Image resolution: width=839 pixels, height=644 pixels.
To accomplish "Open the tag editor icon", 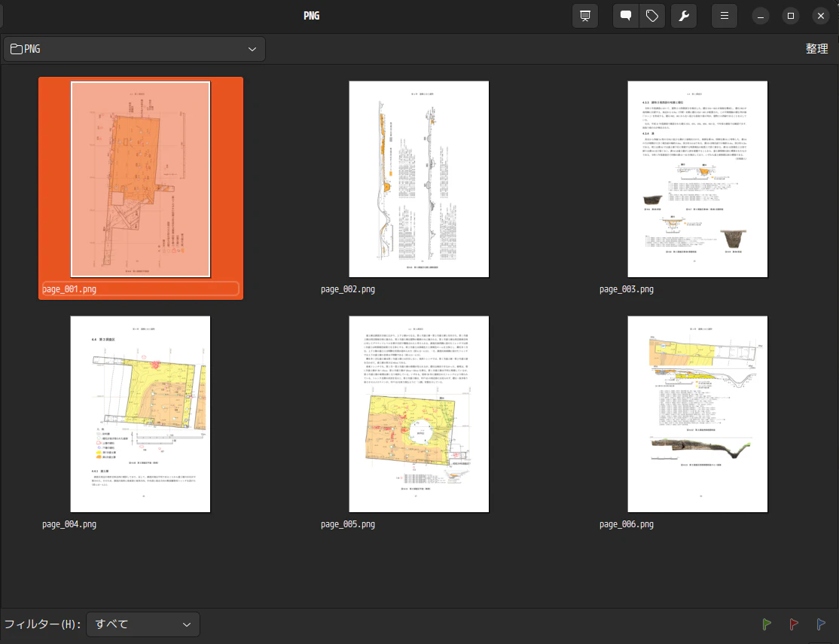I will [651, 16].
